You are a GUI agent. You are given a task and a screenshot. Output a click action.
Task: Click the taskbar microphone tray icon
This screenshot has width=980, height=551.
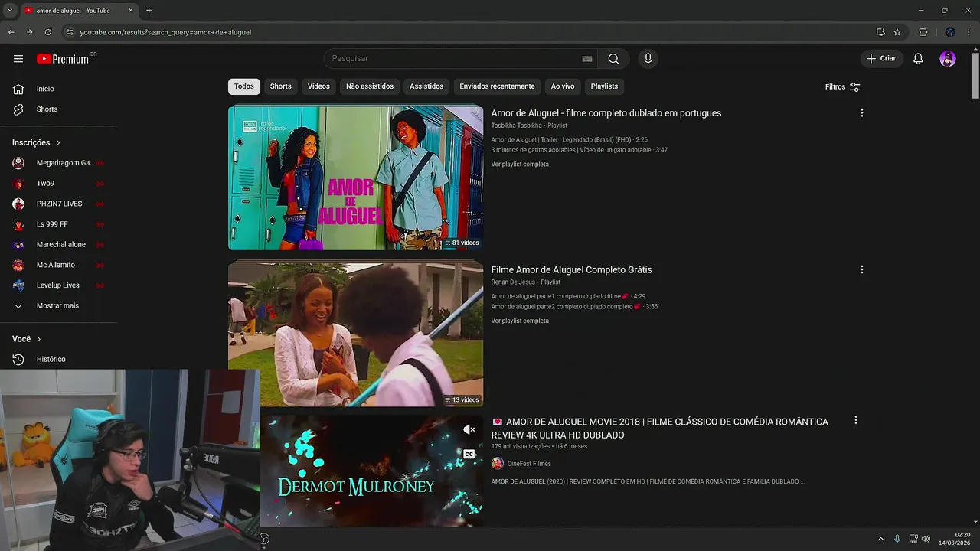tap(897, 539)
